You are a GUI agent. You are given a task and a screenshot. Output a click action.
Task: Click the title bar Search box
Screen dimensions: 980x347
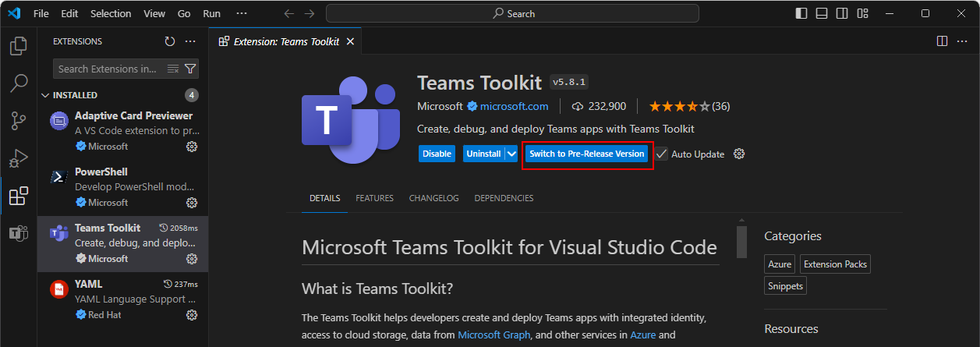coord(513,13)
